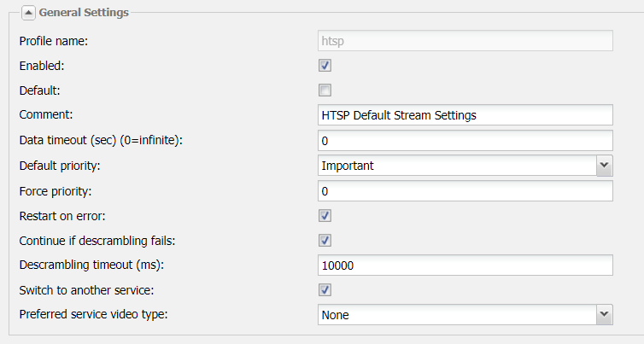Select the Force priority input field

click(465, 190)
